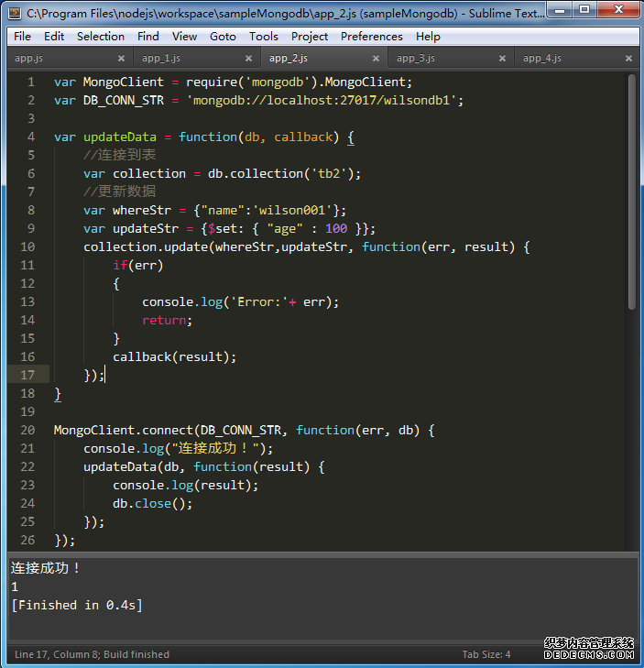Switch to the app_3.js tab

(x=417, y=58)
